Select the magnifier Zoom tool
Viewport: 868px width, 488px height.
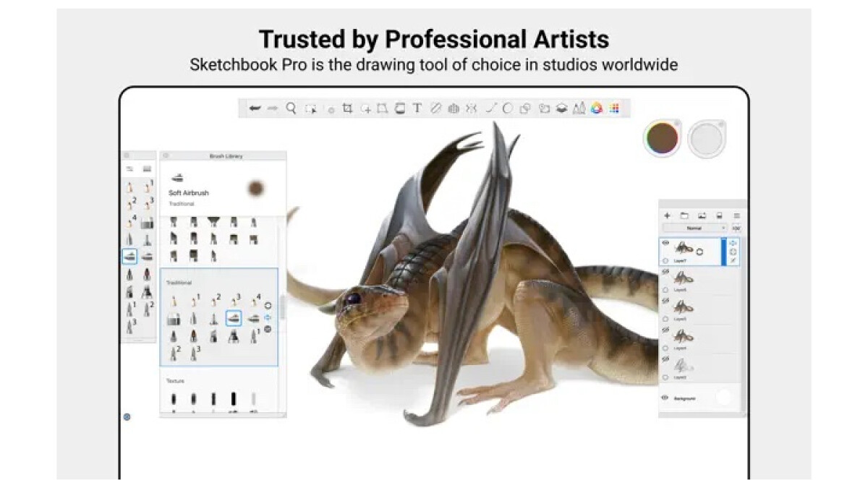click(291, 108)
